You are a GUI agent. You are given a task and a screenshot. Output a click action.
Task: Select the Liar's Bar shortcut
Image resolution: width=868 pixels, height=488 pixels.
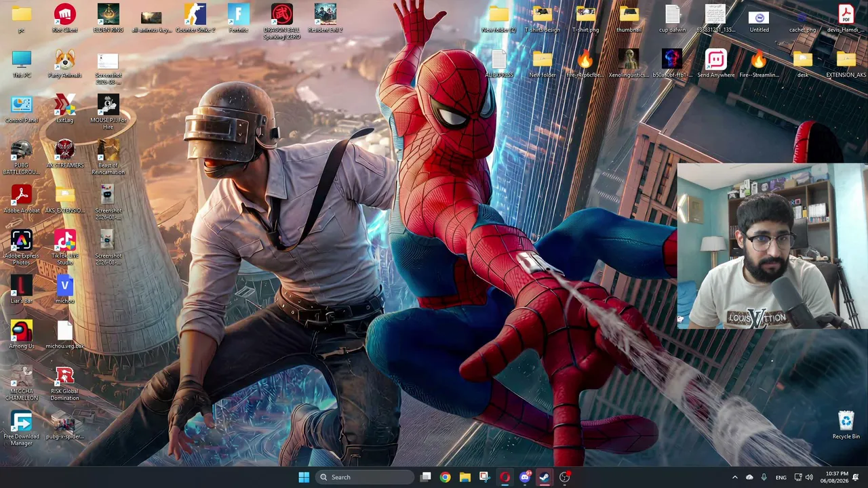[x=21, y=290]
